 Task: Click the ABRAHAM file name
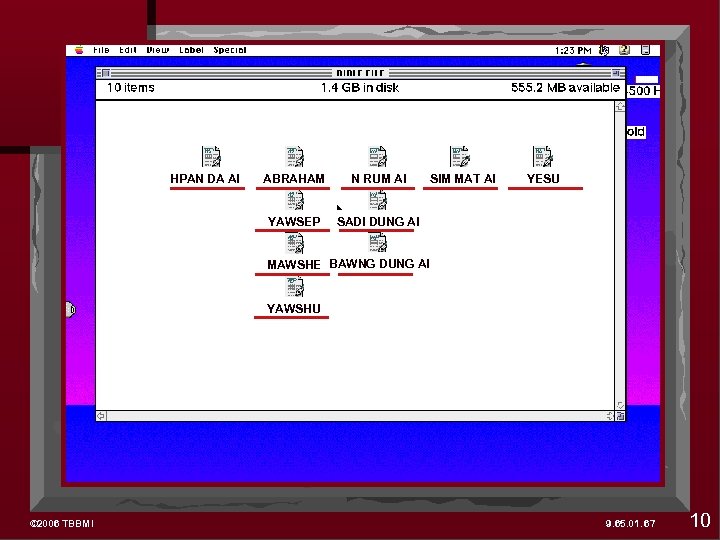point(293,179)
